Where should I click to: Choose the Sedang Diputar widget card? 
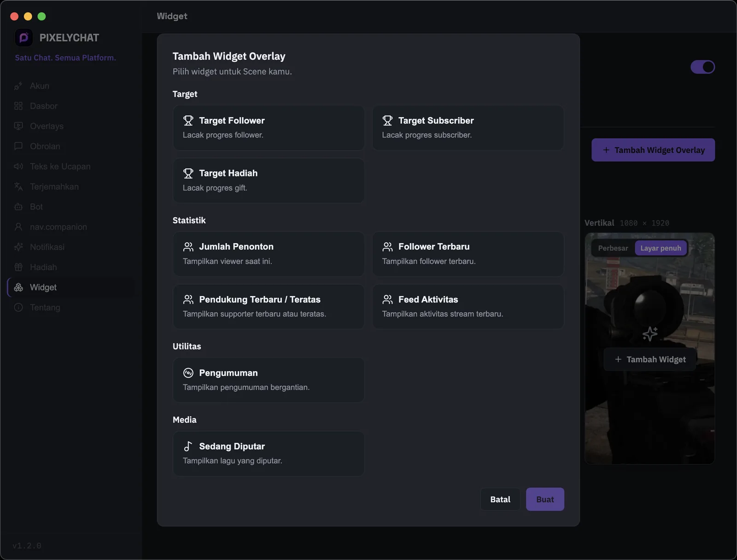pyautogui.click(x=269, y=454)
